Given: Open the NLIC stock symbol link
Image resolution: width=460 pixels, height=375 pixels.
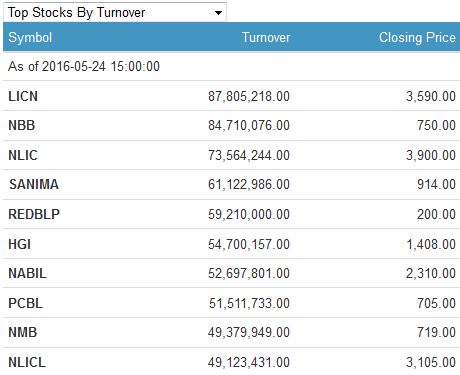Looking at the screenshot, I should pos(23,155).
